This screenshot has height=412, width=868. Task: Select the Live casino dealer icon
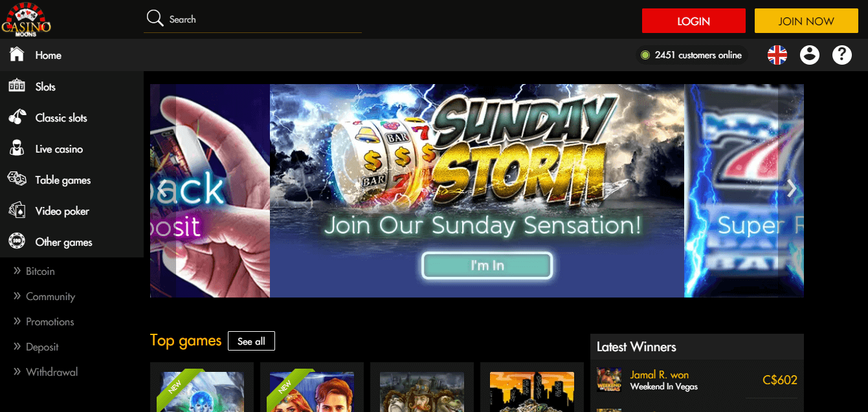(17, 148)
